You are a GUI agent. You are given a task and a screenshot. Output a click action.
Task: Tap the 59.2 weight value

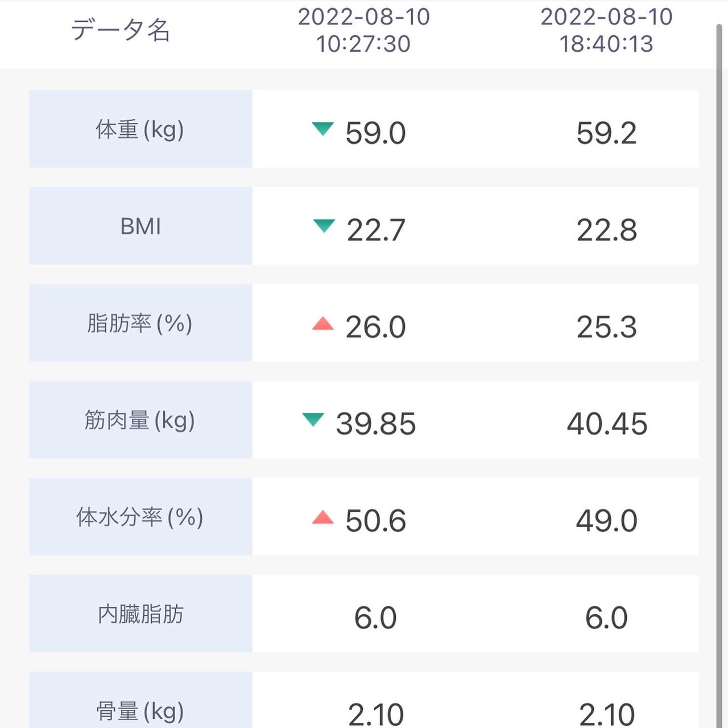(606, 133)
